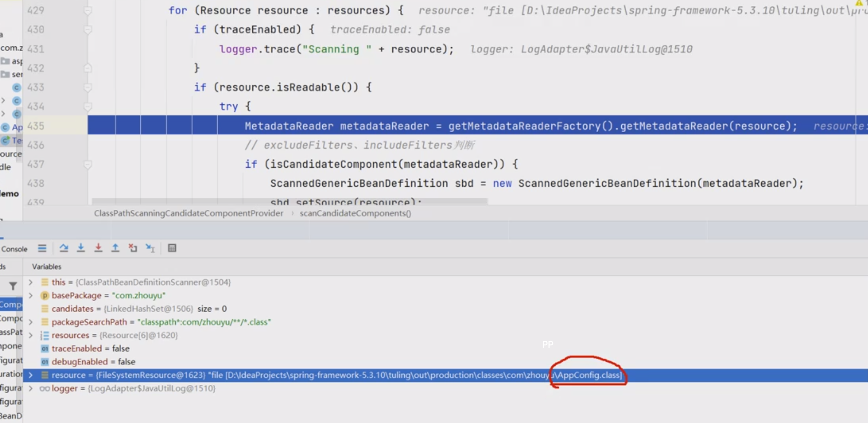Click the frames filter funnel icon
Screen dimensions: 868x423
[x=13, y=286]
